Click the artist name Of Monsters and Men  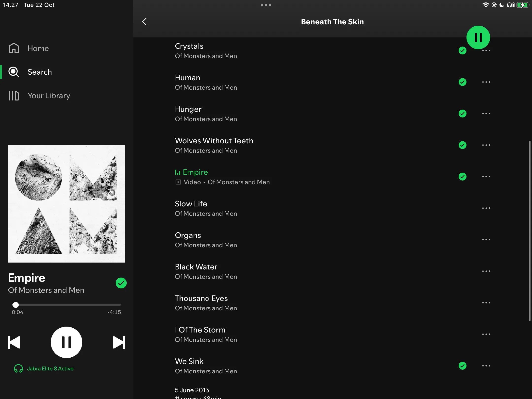(46, 290)
